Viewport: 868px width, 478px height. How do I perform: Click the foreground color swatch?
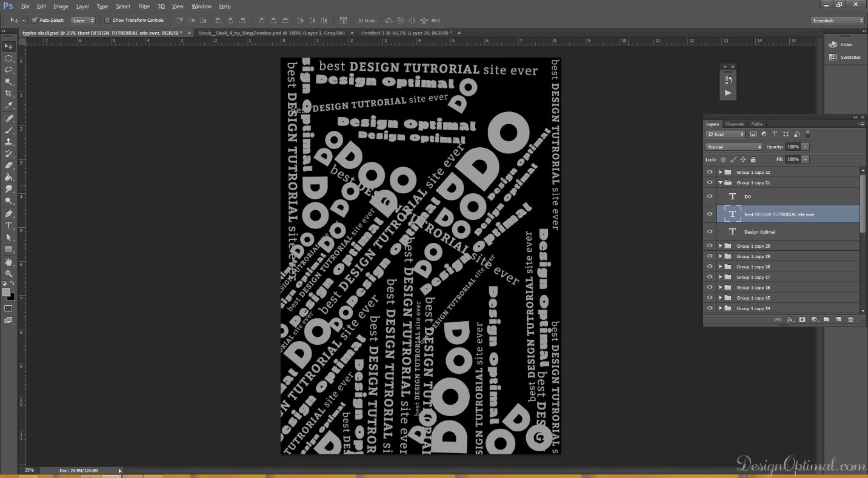pos(6,293)
